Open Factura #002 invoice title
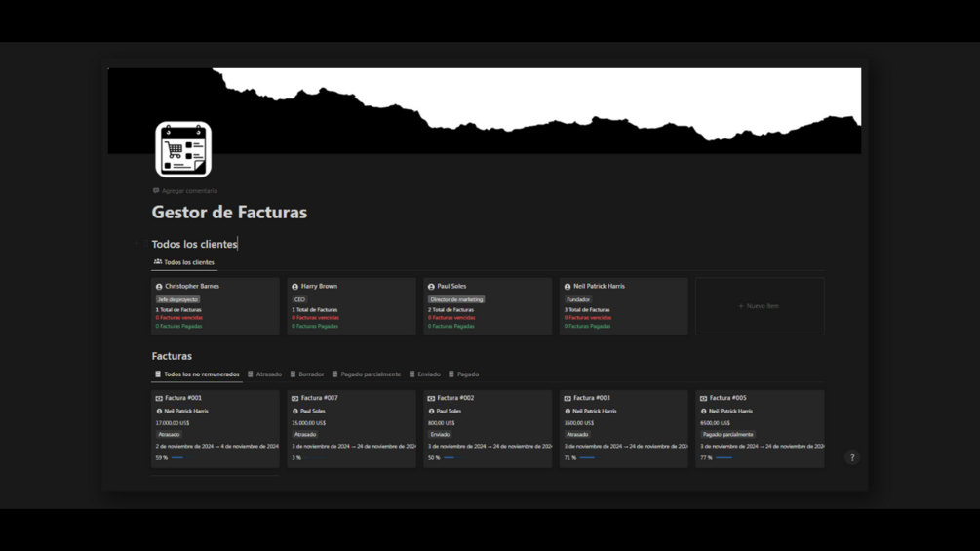This screenshot has width=980, height=551. click(455, 398)
